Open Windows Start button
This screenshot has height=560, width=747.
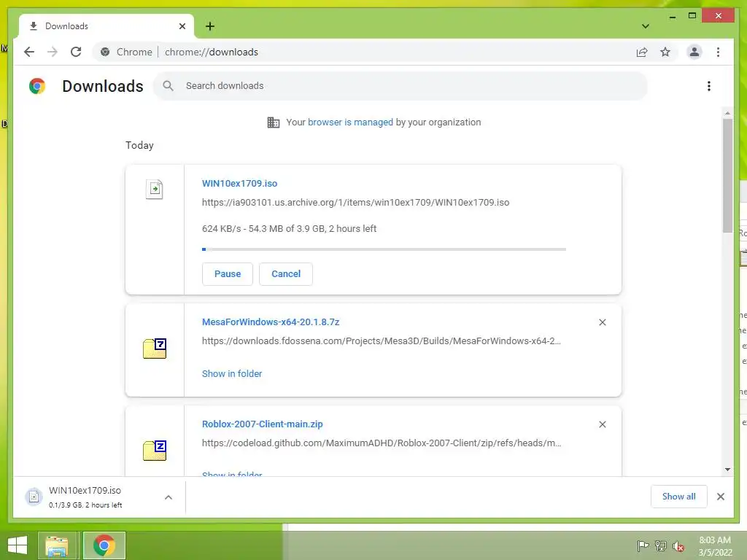(18, 545)
